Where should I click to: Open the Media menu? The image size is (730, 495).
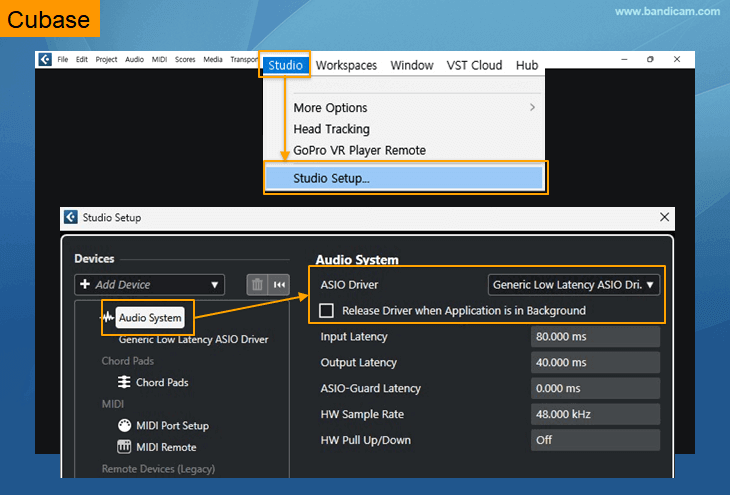click(x=213, y=60)
